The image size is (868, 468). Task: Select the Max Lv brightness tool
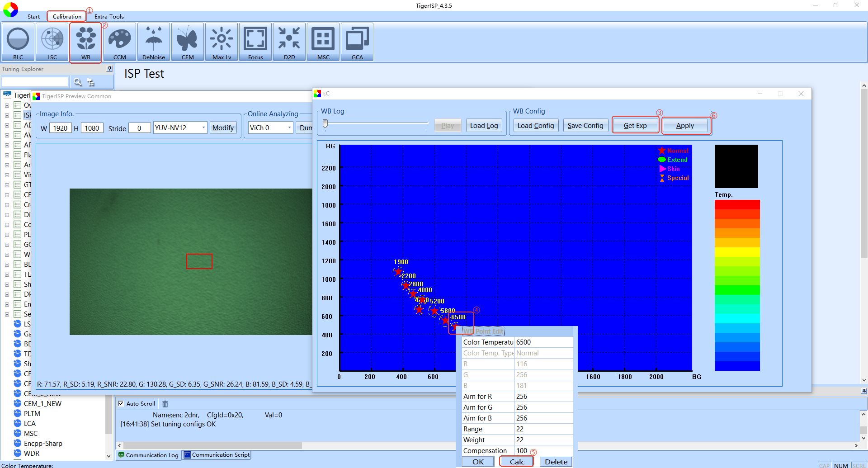(x=222, y=42)
